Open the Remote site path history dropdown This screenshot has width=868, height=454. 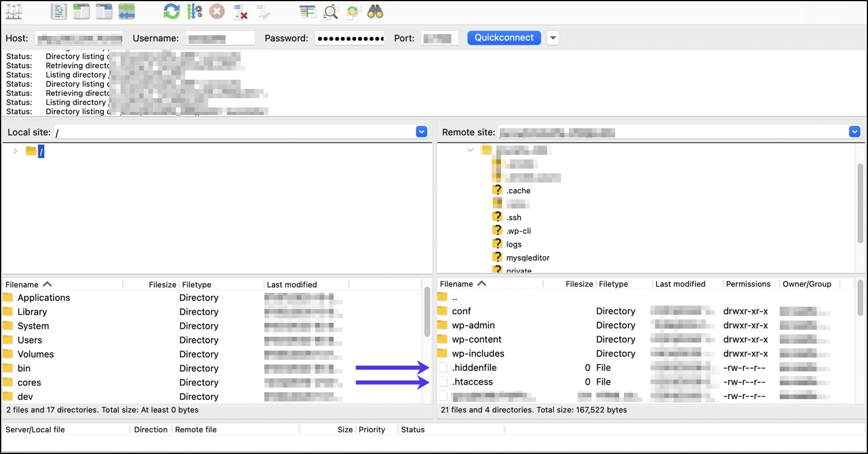pos(854,132)
